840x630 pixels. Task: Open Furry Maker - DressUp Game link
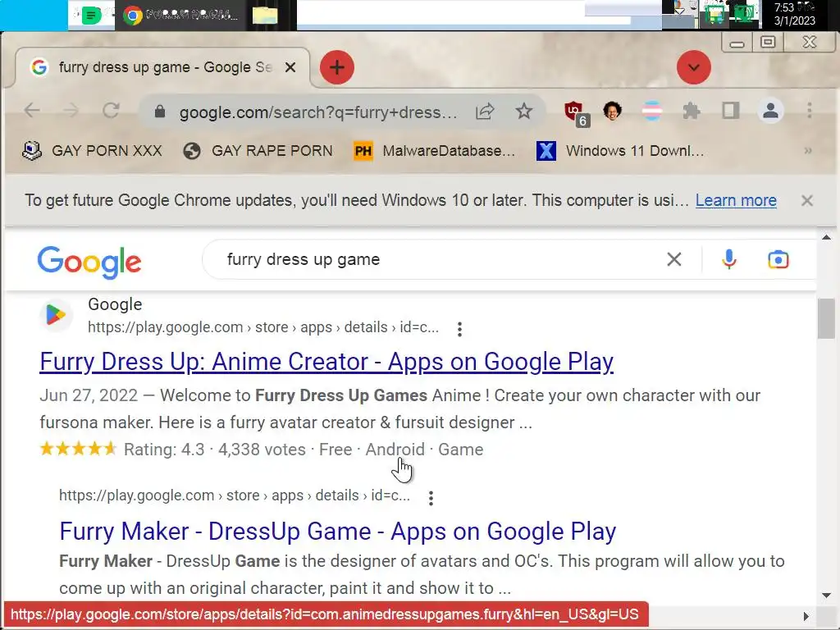point(338,532)
